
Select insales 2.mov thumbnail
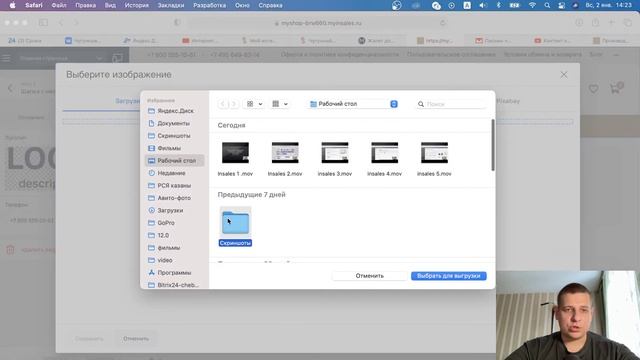pyautogui.click(x=285, y=153)
